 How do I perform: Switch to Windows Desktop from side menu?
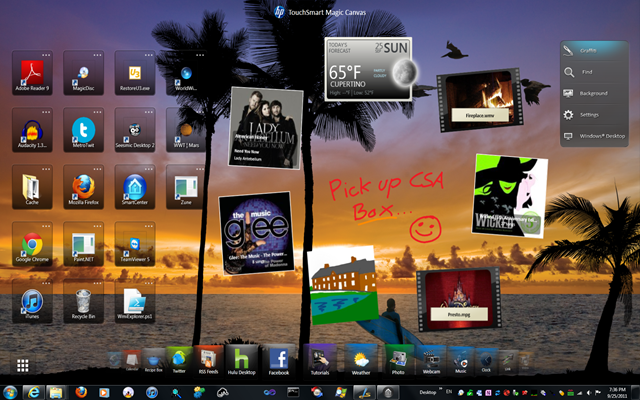tap(594, 136)
